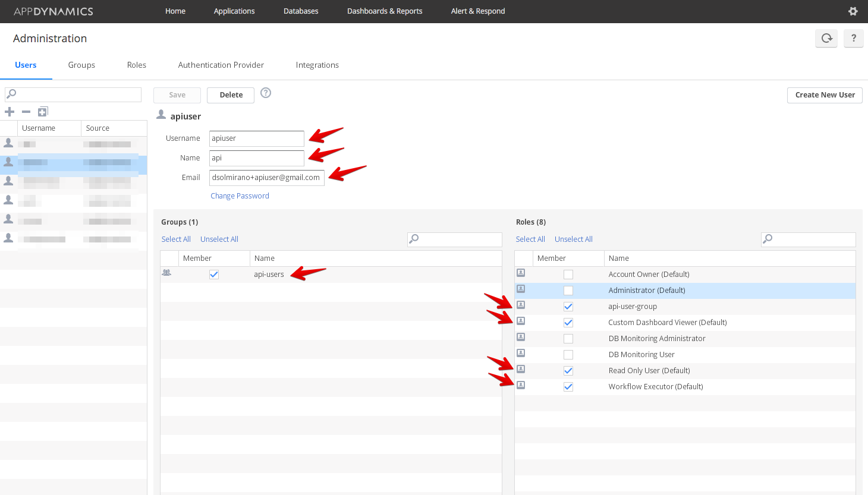The height and width of the screenshot is (495, 868).
Task: Uncheck the api-users group membership
Action: [214, 275]
